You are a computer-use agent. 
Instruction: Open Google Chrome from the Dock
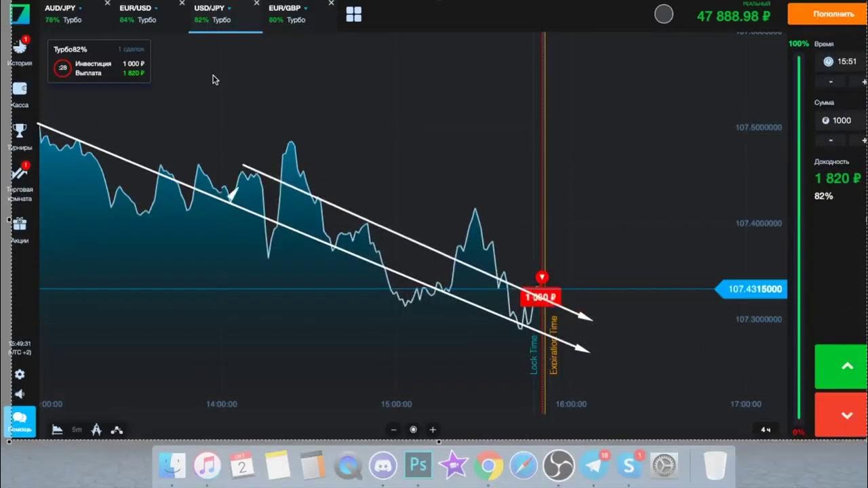(488, 466)
